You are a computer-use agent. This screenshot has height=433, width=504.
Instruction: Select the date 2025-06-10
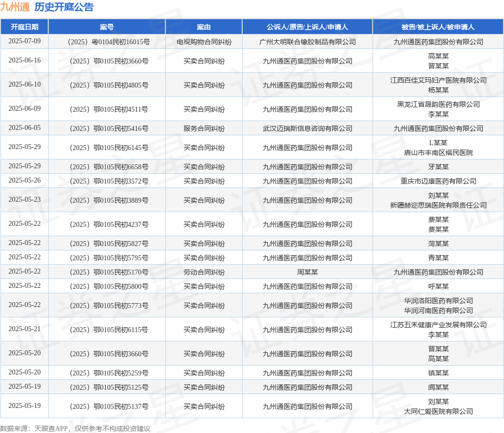coord(25,85)
